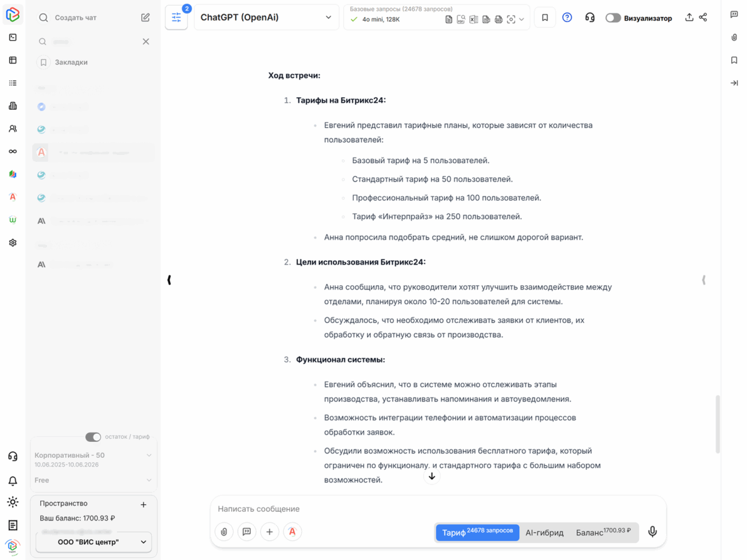Share the chat with share icon
This screenshot has width=747, height=560.
(703, 18)
